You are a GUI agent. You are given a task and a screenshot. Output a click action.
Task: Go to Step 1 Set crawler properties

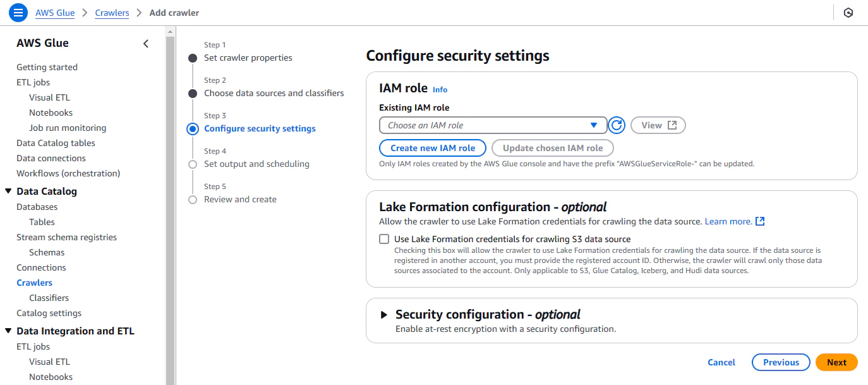(248, 58)
